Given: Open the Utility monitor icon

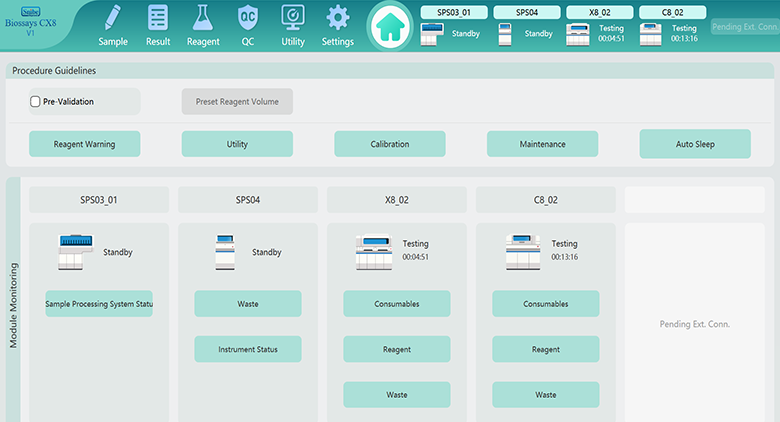Looking at the screenshot, I should tap(293, 19).
